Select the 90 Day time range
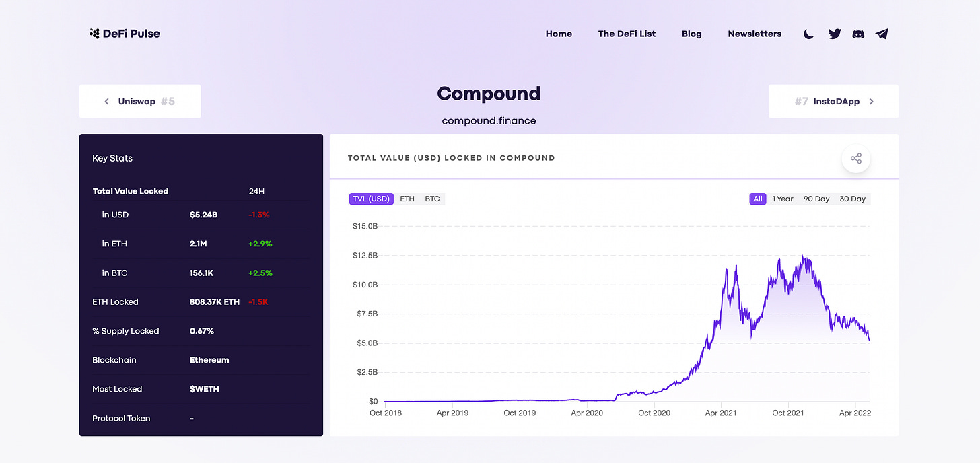 pyautogui.click(x=816, y=199)
